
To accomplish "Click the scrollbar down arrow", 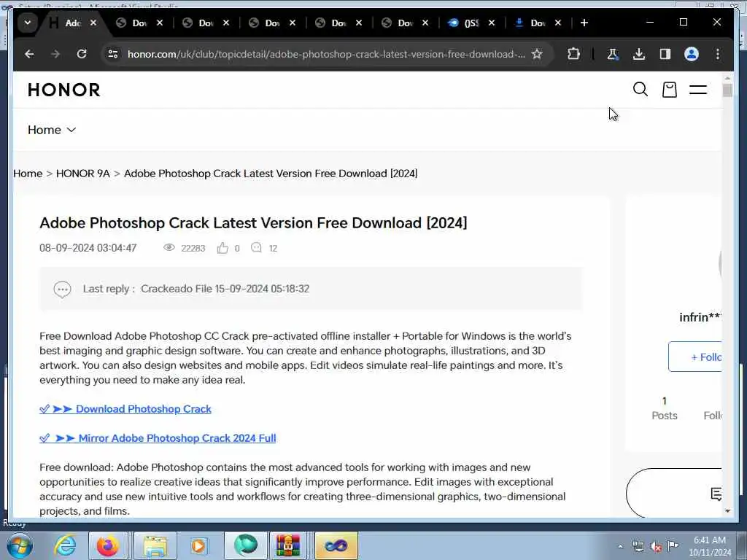I will [x=727, y=510].
